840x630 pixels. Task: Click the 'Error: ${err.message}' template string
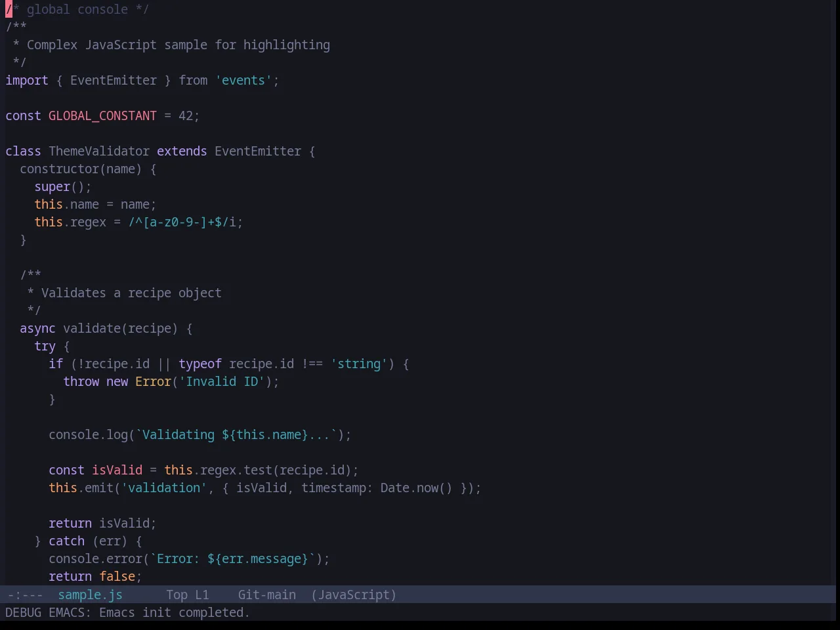233,558
